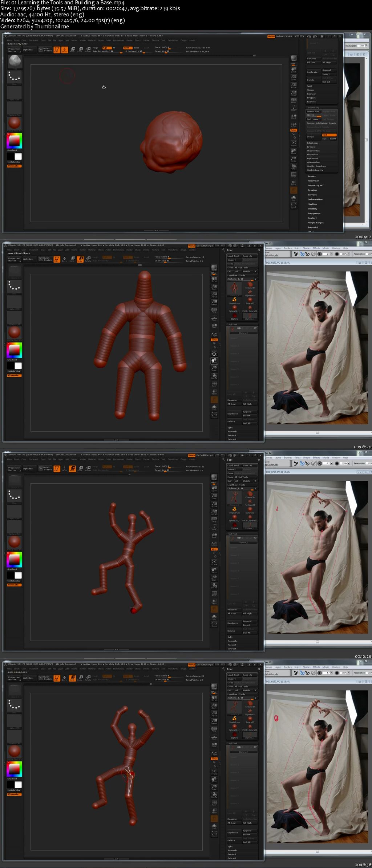Image resolution: width=372 pixels, height=868 pixels.
Task: In the 00:04:12 frame, expand the Layers section
Action: pyautogui.click(x=312, y=176)
